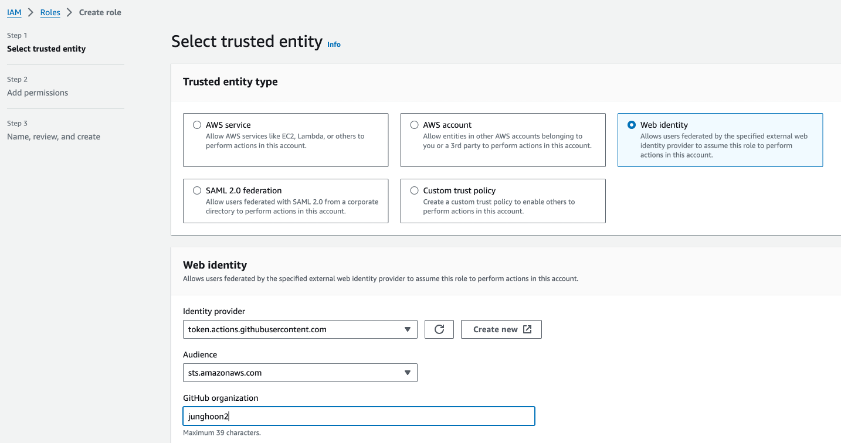This screenshot has width=842, height=444.
Task: Select SAML 2.0 federation entity type
Action: pos(197,190)
